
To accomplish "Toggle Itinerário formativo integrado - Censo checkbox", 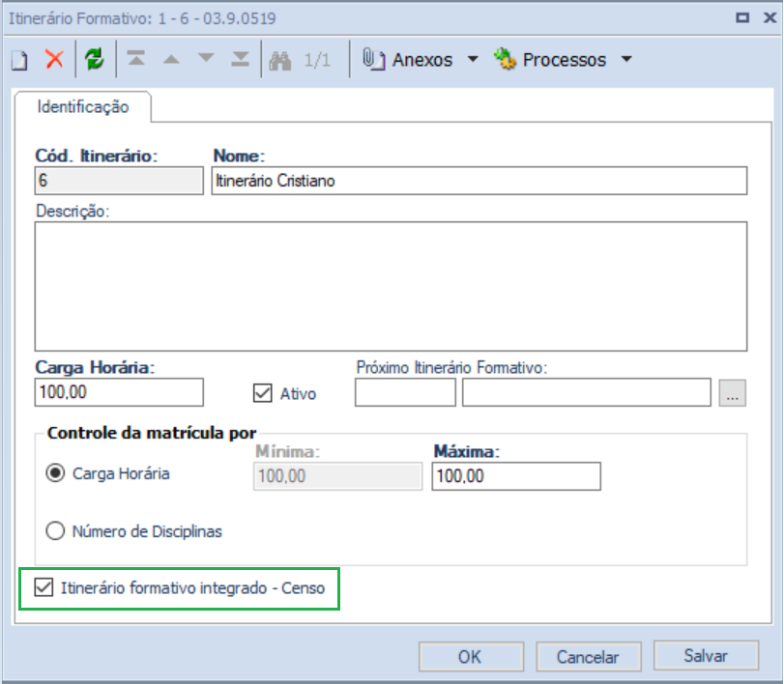I will pos(44,587).
